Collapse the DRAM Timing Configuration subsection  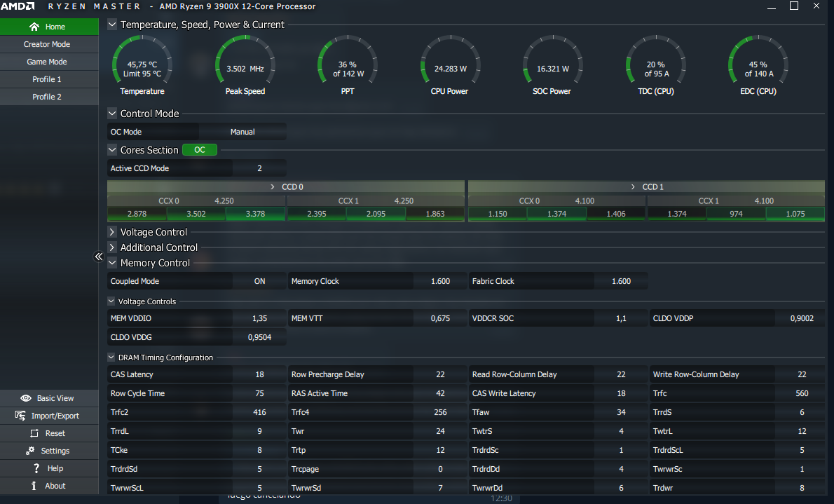111,357
